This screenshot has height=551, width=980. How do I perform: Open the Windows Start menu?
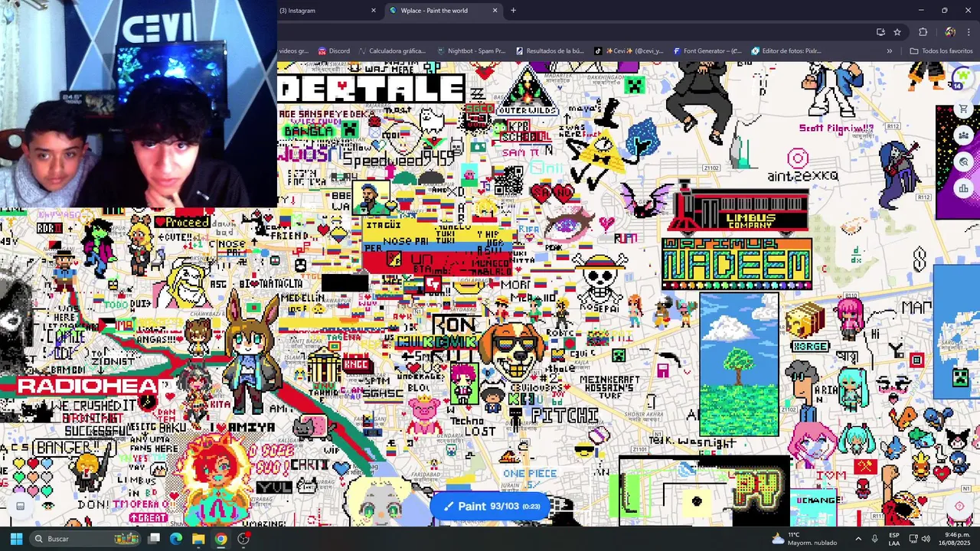point(16,539)
